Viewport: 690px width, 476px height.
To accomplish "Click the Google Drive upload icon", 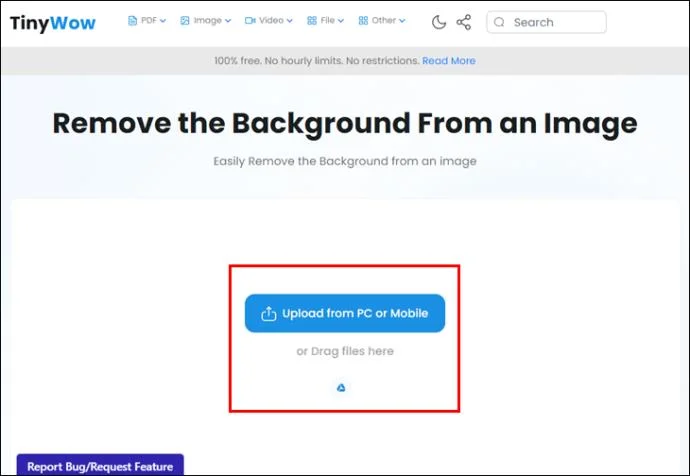I will click(x=341, y=388).
